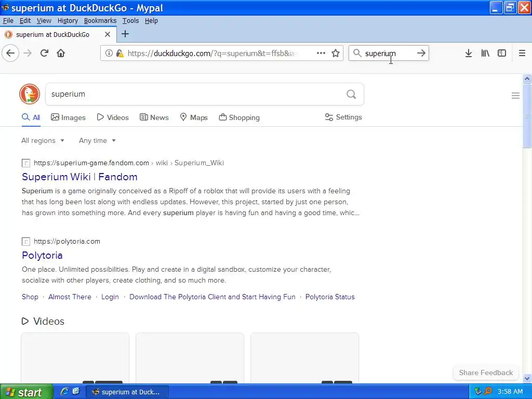Submit search with the go arrow

coord(421,53)
